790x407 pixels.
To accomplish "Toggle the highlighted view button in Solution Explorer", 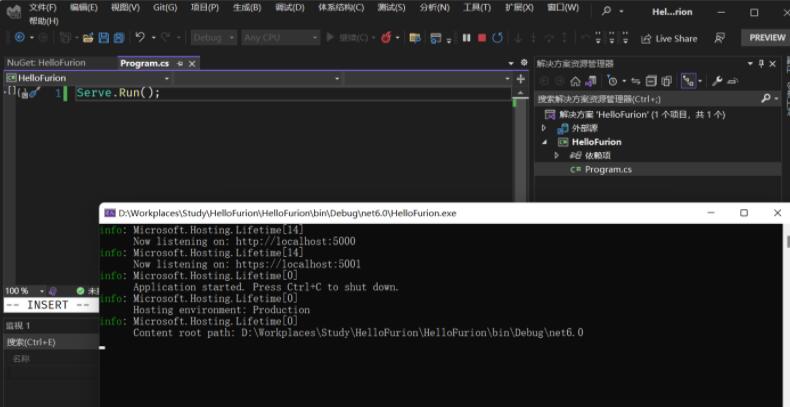I will pyautogui.click(x=688, y=81).
